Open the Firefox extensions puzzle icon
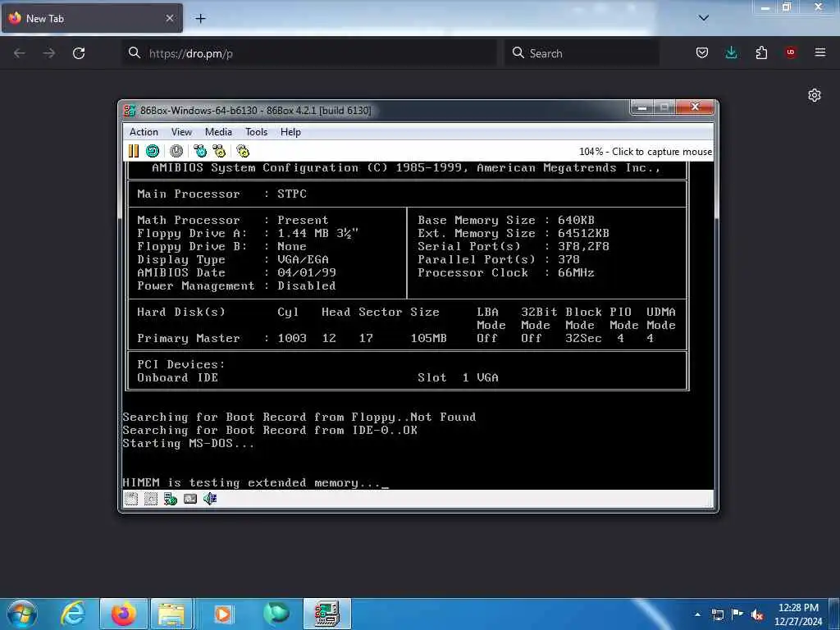Viewport: 840px width, 630px height. [761, 52]
